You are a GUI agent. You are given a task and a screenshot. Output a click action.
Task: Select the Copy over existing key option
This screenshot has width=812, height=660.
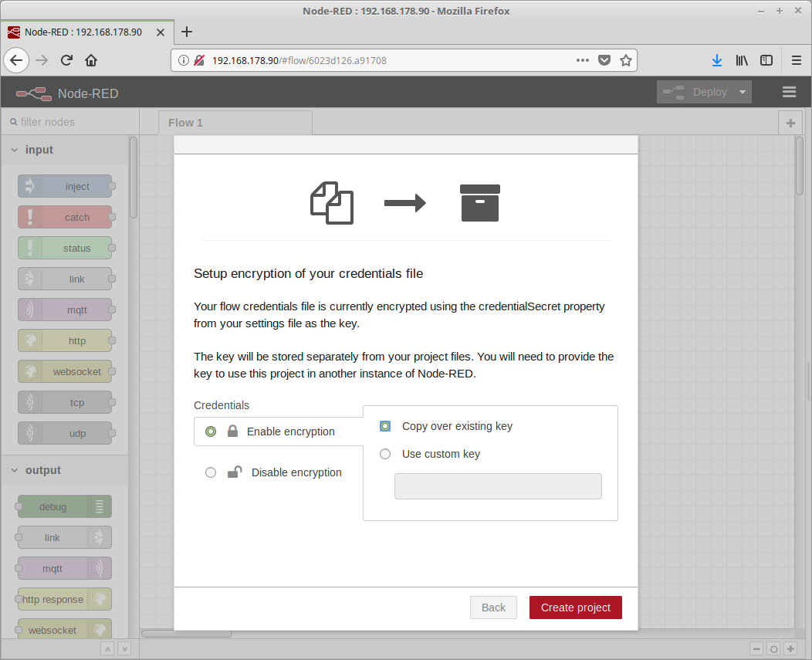tap(385, 426)
